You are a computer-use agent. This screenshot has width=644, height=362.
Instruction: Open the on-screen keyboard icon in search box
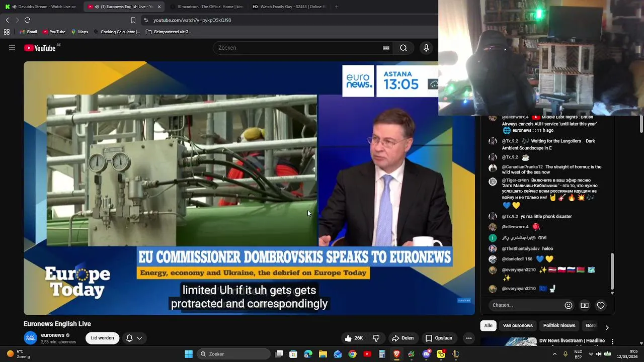(386, 48)
